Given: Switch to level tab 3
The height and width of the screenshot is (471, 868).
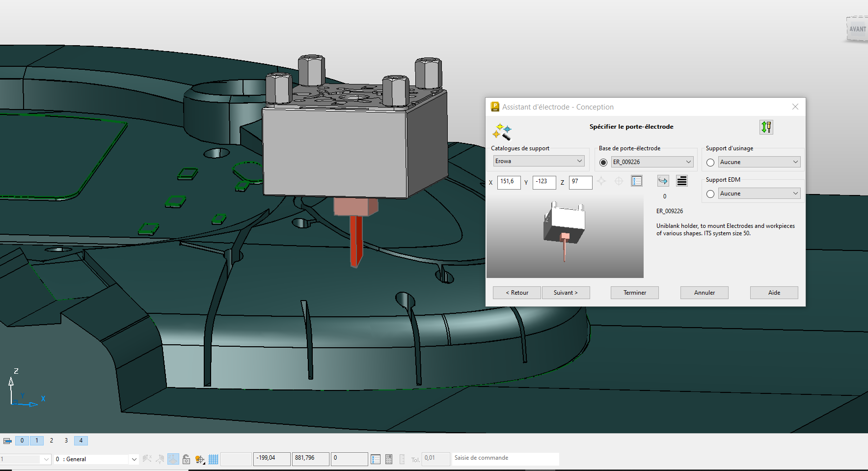Looking at the screenshot, I should point(66,441).
